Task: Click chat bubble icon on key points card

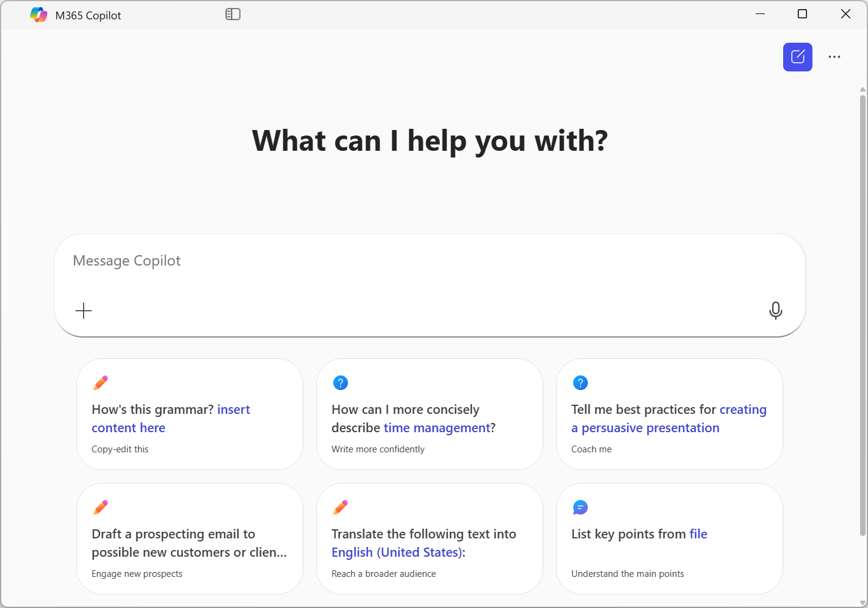Action: pos(580,507)
